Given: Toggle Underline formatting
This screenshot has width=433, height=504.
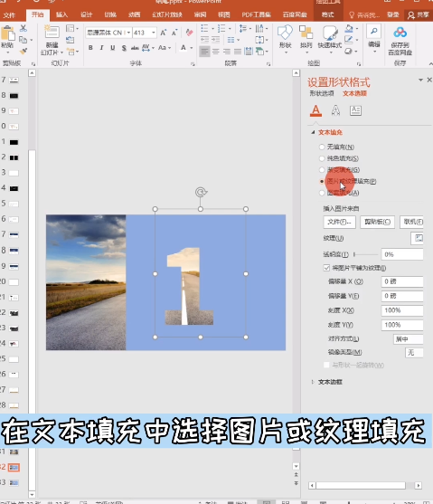Looking at the screenshot, I should [x=113, y=48].
